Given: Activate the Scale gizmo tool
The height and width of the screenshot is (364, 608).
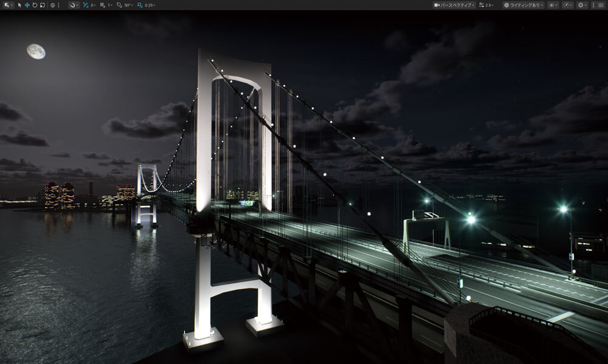Looking at the screenshot, I should pyautogui.click(x=42, y=5).
